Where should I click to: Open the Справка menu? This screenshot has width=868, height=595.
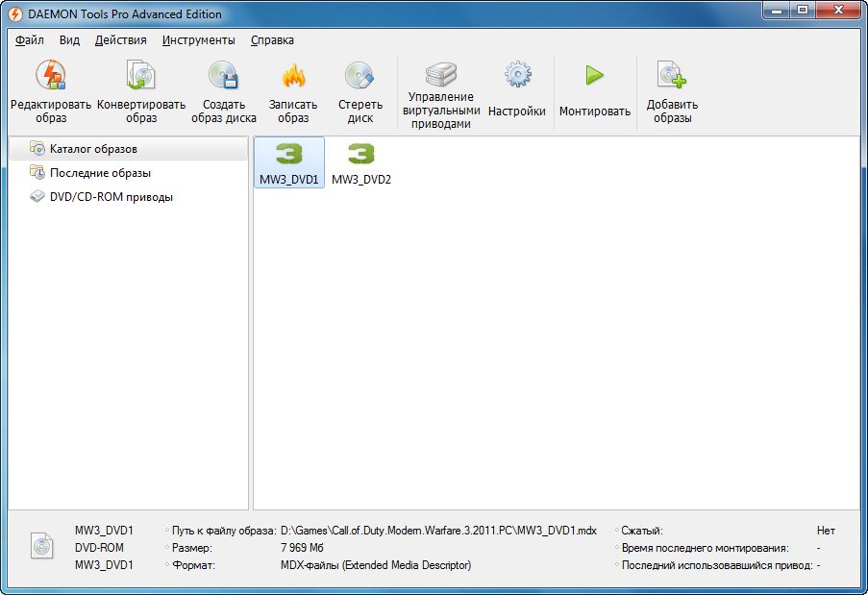click(272, 39)
